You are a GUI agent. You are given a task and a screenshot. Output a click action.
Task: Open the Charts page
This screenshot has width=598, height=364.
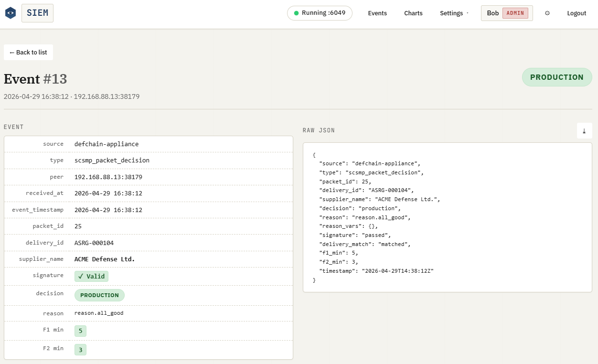(413, 13)
